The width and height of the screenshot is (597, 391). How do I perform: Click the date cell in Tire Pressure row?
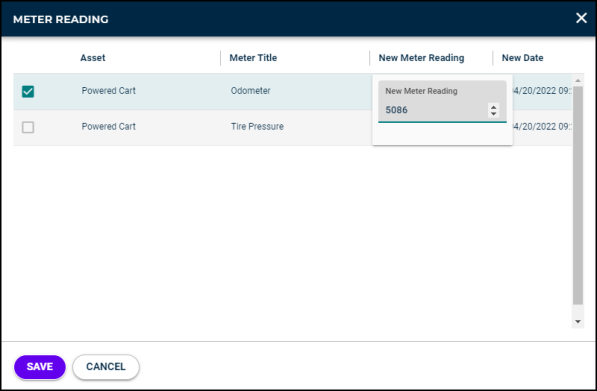[542, 127]
